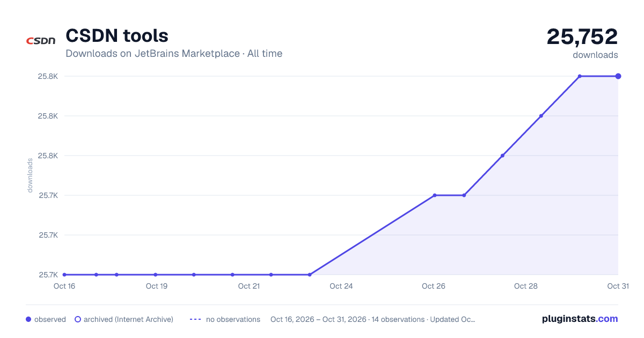Click the Oct 19 x-axis label
644x338 pixels.
[157, 286]
